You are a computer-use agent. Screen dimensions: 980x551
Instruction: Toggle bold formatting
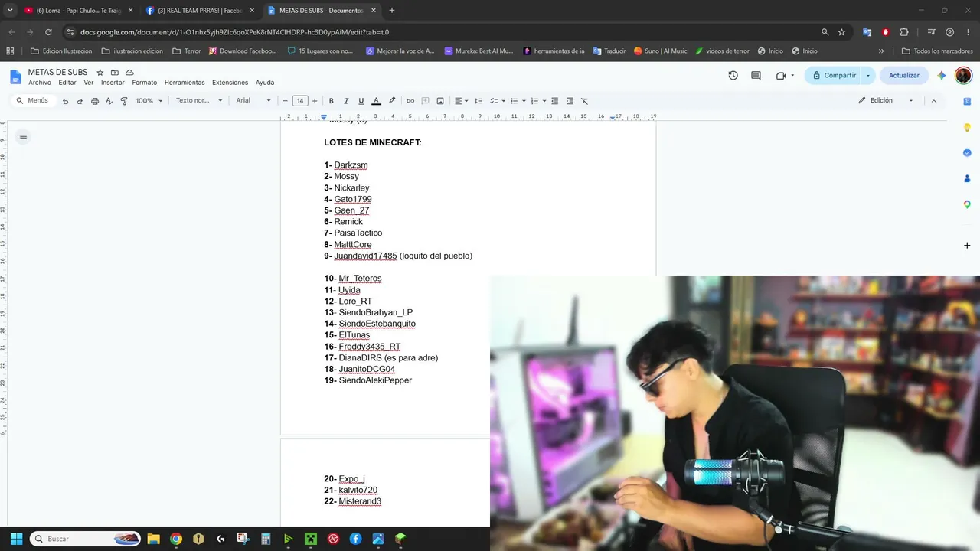click(332, 101)
